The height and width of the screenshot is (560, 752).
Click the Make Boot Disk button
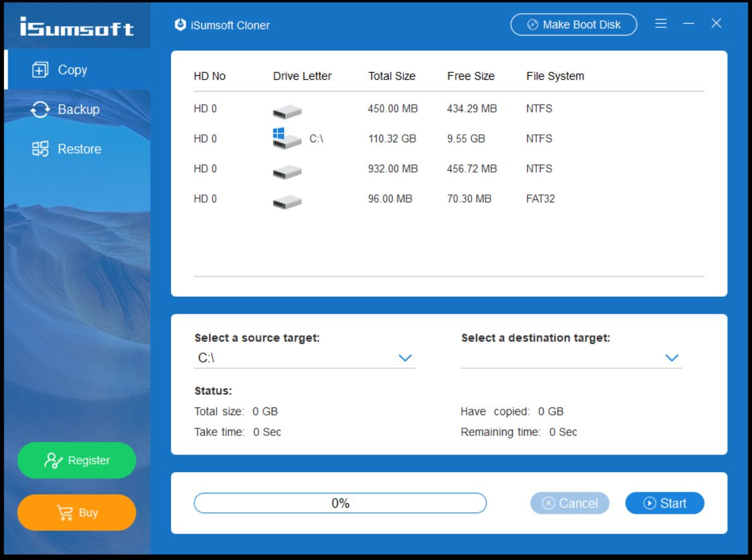pos(573,24)
